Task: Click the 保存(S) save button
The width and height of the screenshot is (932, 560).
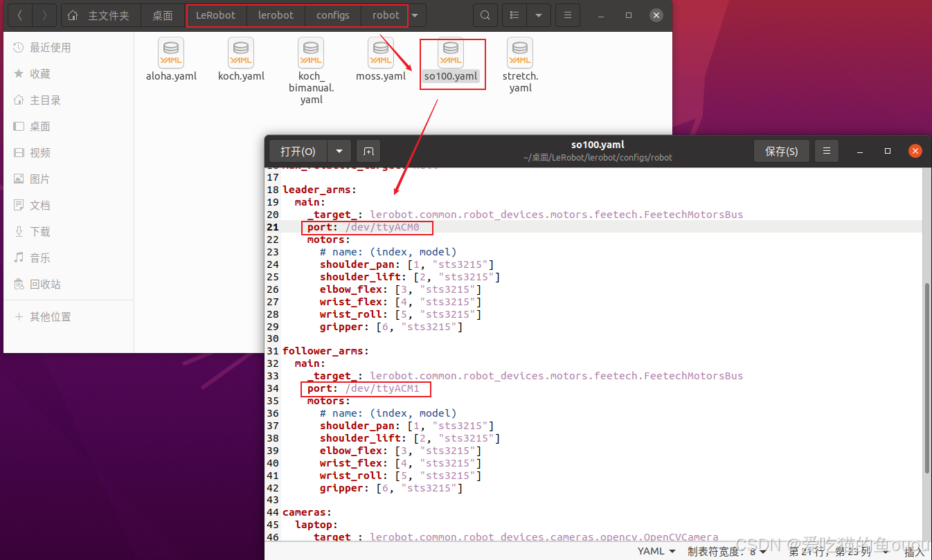Action: click(782, 151)
